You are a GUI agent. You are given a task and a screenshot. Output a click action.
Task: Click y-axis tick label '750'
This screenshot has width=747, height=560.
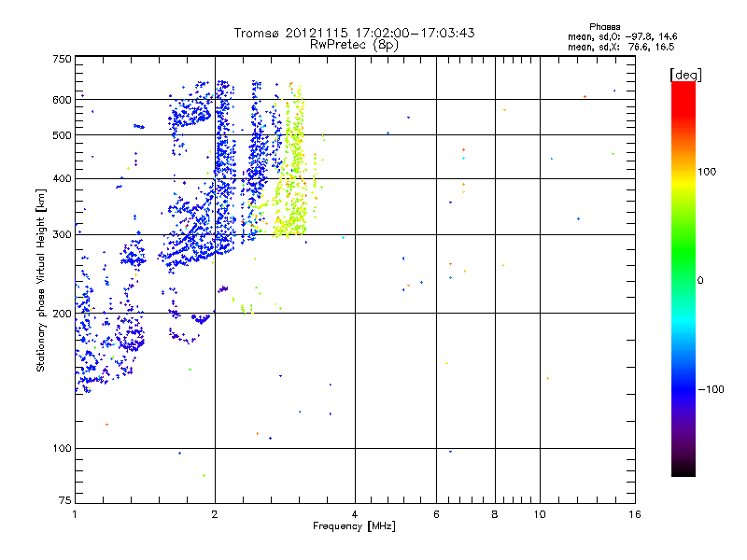[x=62, y=59]
